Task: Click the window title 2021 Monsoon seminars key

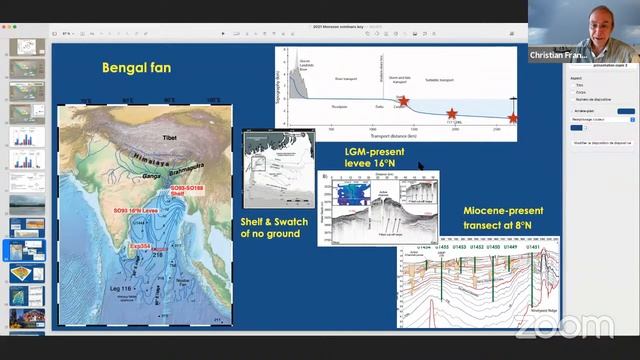Action: 338,27
